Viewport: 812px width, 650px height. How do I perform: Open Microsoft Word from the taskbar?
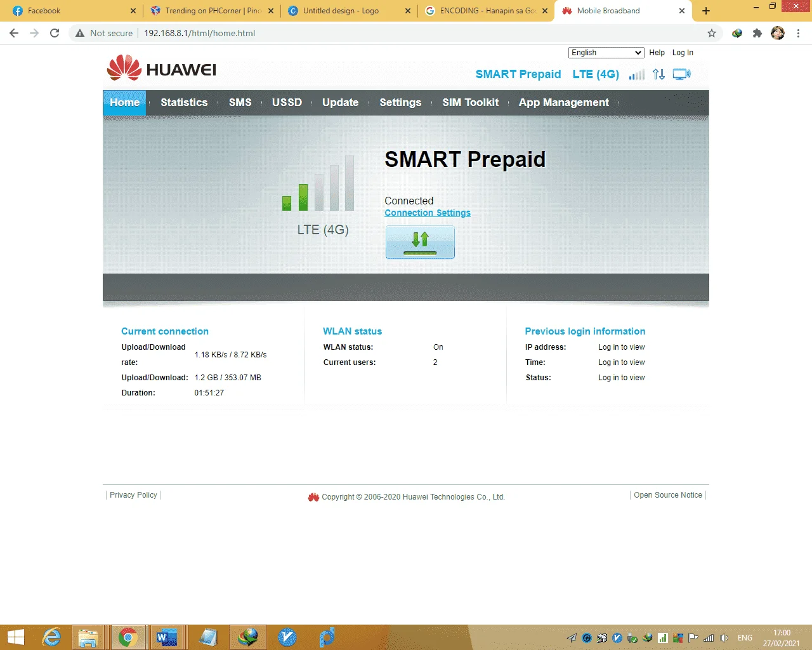tap(167, 637)
